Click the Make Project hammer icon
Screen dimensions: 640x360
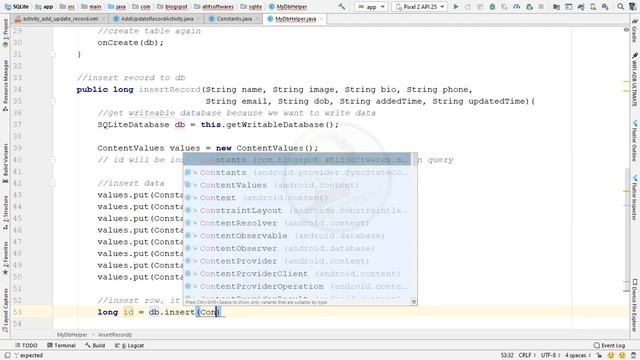(342, 7)
